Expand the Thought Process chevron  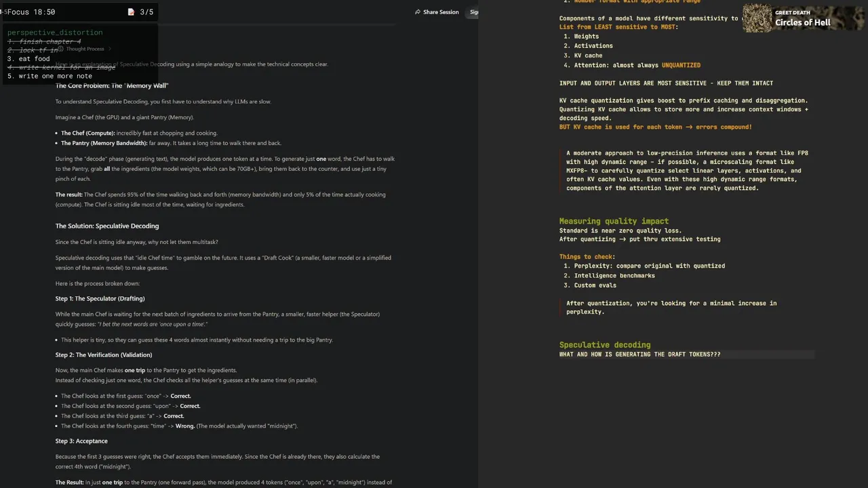[110, 49]
